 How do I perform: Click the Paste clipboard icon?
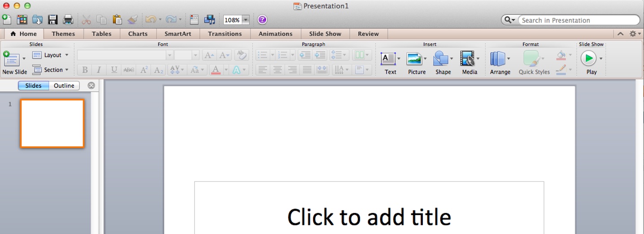pyautogui.click(x=117, y=20)
